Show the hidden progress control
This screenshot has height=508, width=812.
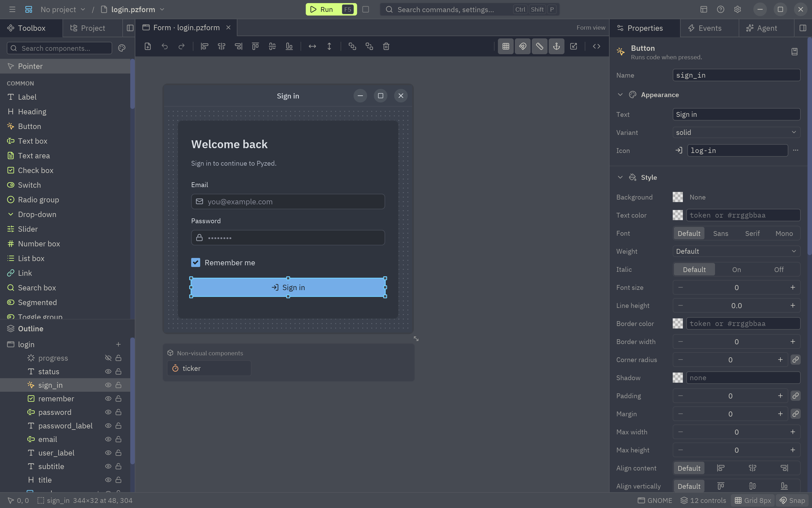click(108, 358)
